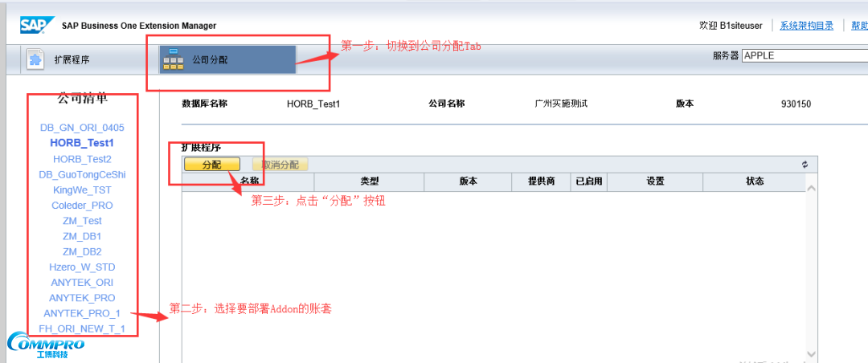Open Hzero_W_STD company entry

(x=82, y=267)
